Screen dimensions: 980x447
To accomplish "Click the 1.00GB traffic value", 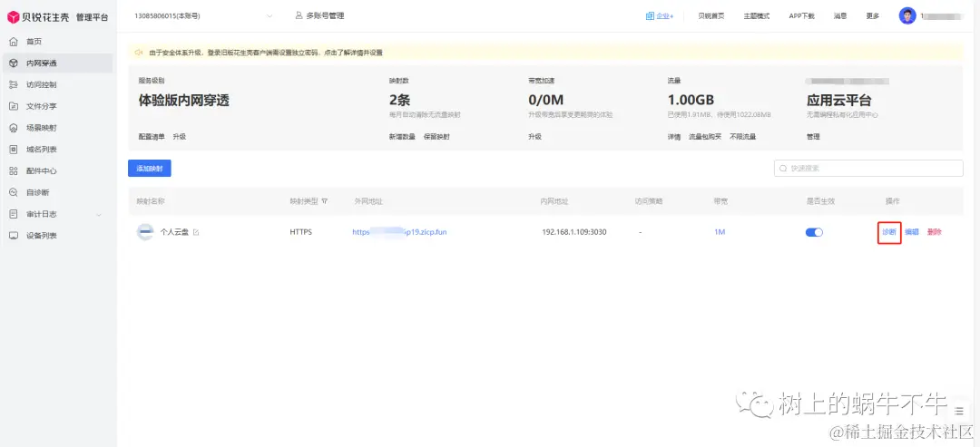I will pos(691,100).
